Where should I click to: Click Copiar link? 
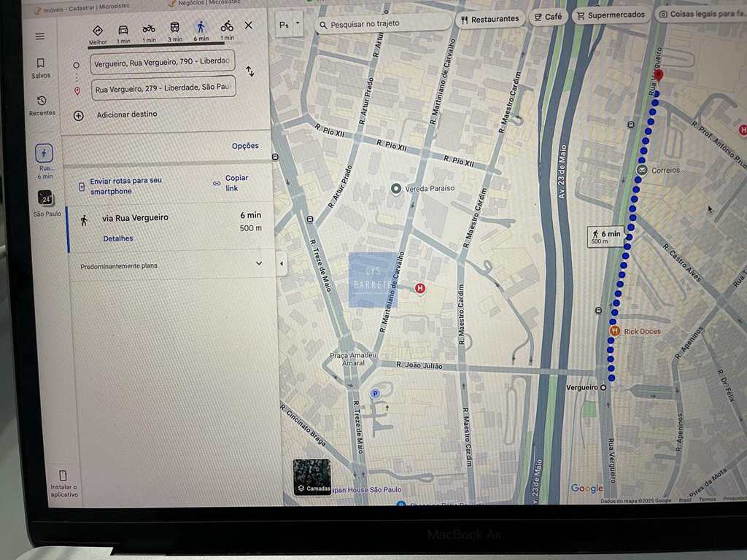pyautogui.click(x=232, y=183)
